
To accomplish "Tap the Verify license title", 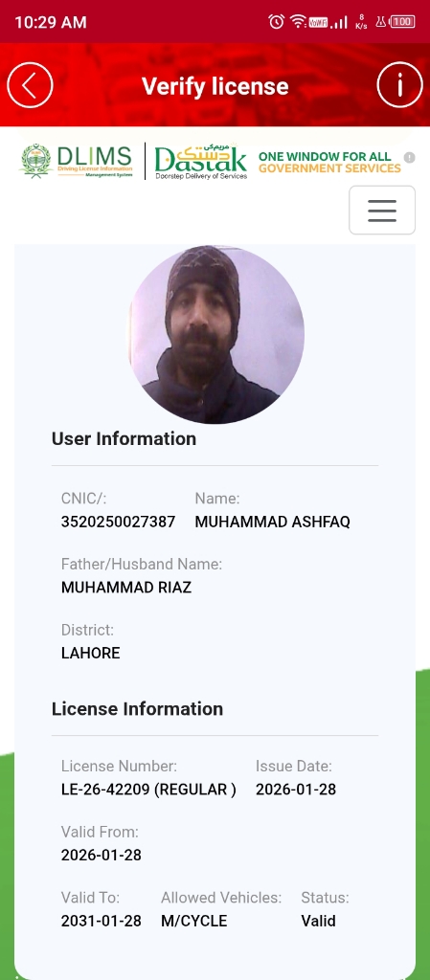I will point(215,86).
